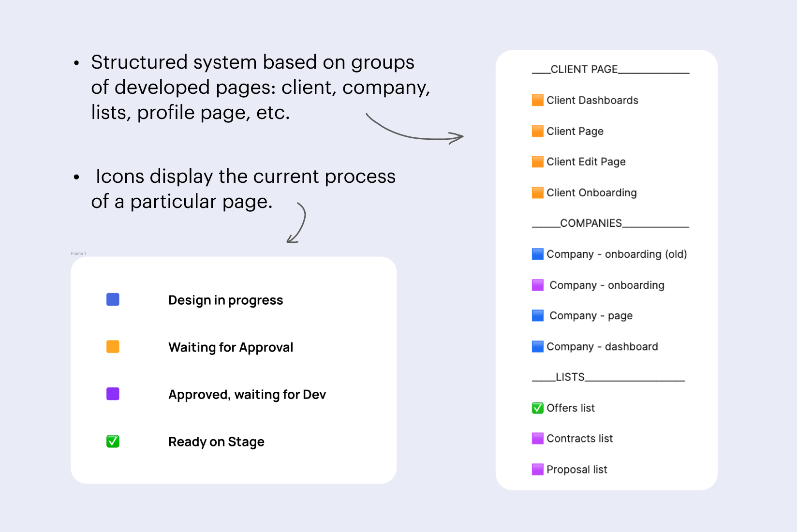The width and height of the screenshot is (797, 532).
Task: Open the Client Dashboards page
Action: coord(592,100)
